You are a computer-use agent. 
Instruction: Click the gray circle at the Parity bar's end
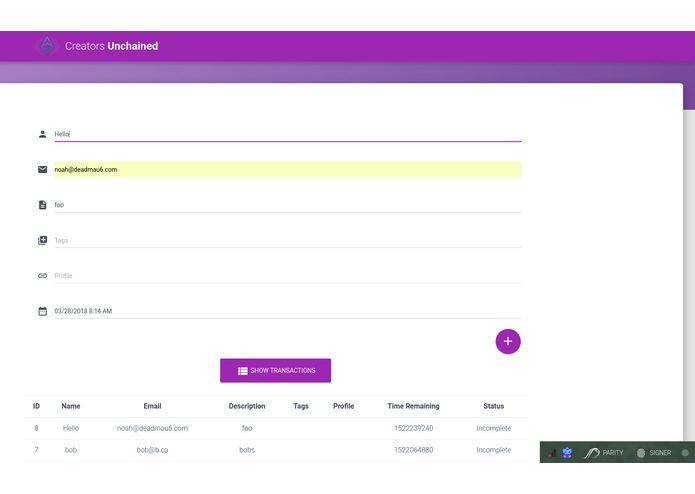pos(685,453)
